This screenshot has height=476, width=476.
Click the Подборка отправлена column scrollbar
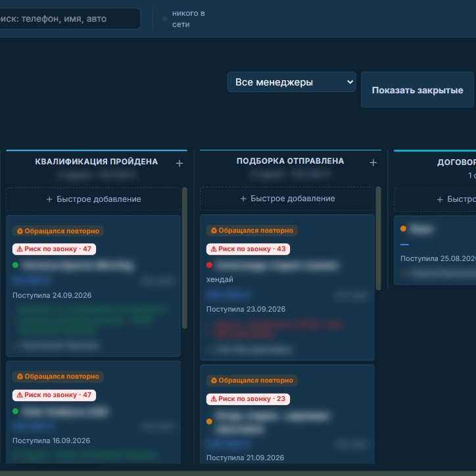tap(378, 239)
